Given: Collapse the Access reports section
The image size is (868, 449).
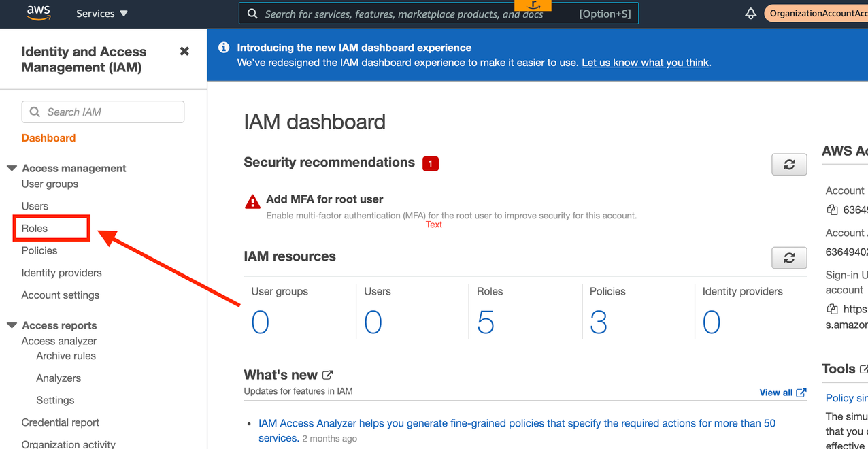Looking at the screenshot, I should click(x=12, y=325).
